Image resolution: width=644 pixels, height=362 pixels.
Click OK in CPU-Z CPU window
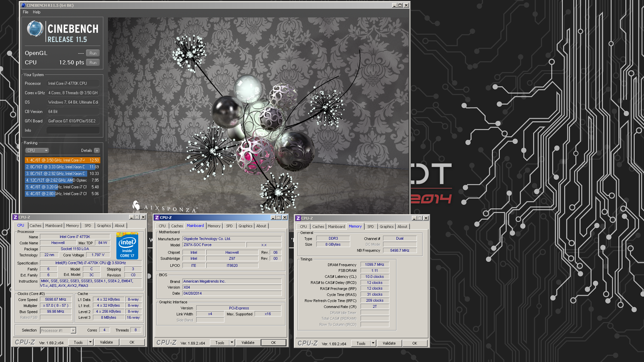pos(132,342)
